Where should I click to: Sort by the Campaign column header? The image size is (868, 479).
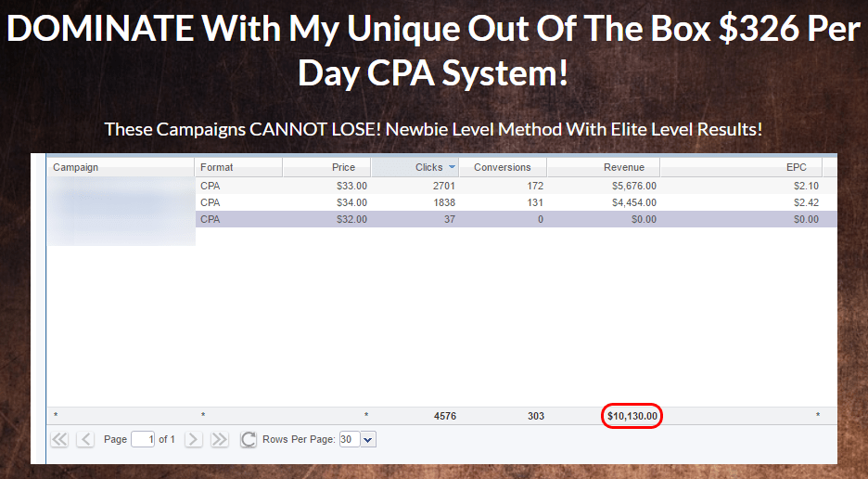pyautogui.click(x=121, y=167)
